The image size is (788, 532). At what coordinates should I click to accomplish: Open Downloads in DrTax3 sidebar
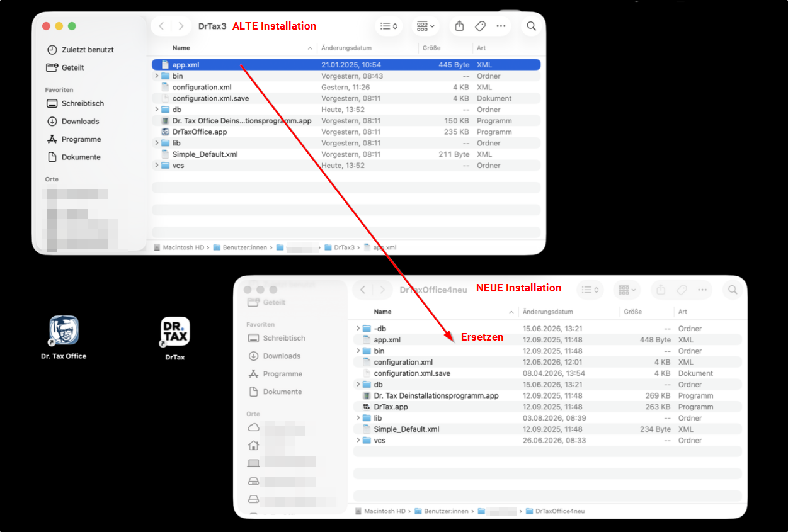click(x=73, y=121)
